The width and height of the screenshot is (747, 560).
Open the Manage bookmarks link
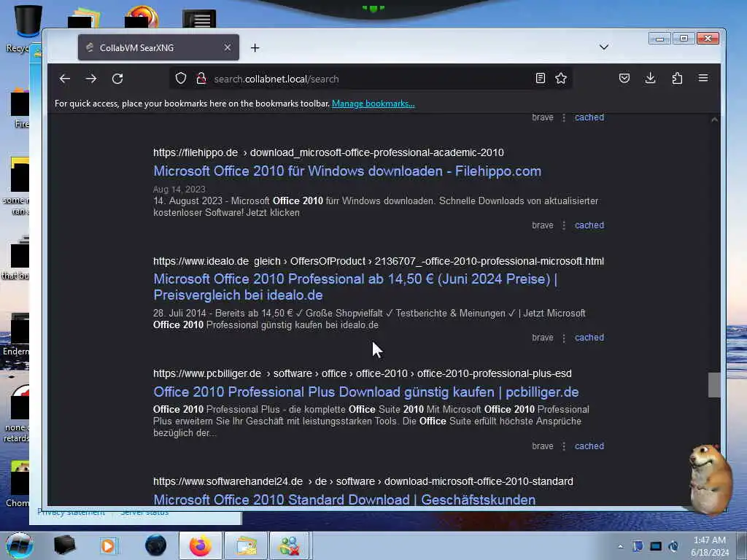point(373,104)
